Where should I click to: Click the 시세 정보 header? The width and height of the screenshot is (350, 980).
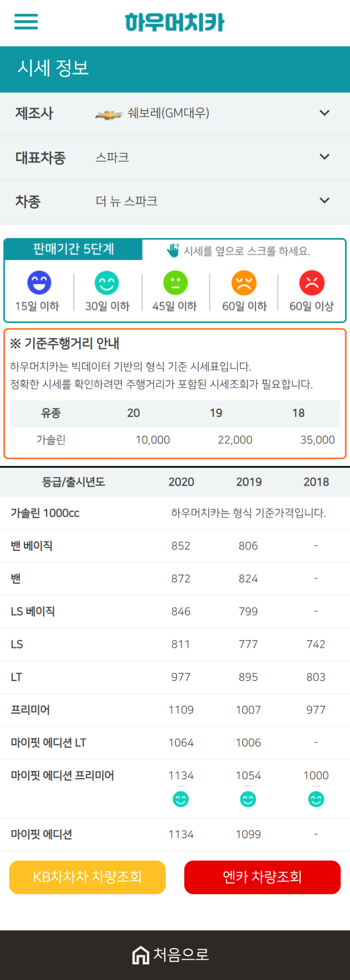[53, 68]
